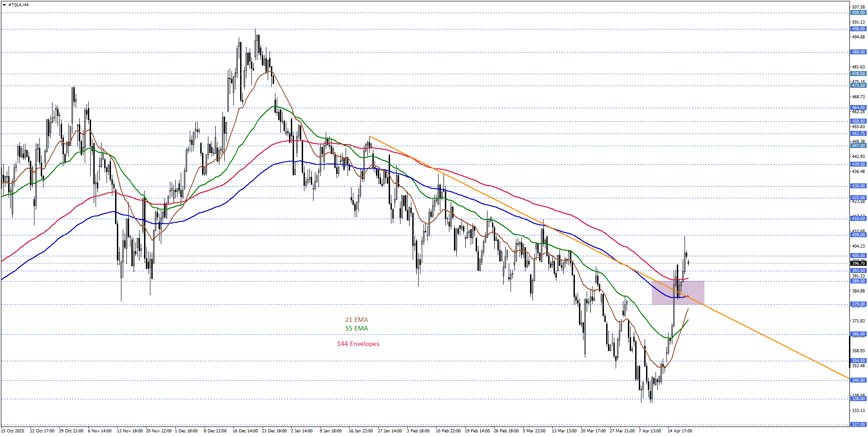Select the 327.00 price tag at bottom
The height and width of the screenshot is (436, 868).
[x=858, y=425]
